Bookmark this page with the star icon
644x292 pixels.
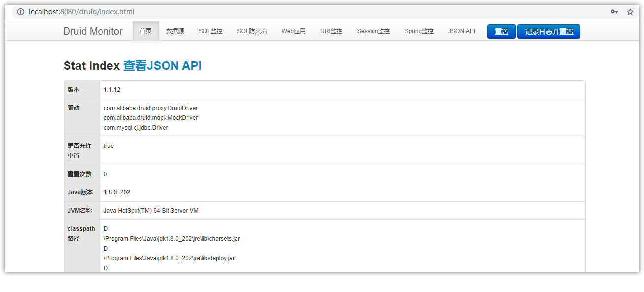tap(630, 12)
